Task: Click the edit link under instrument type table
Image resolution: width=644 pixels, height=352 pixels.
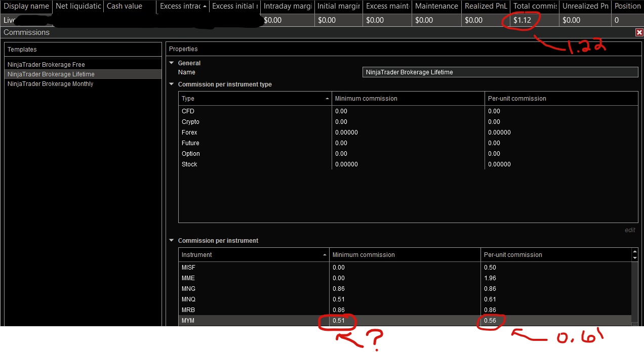Action: click(630, 230)
